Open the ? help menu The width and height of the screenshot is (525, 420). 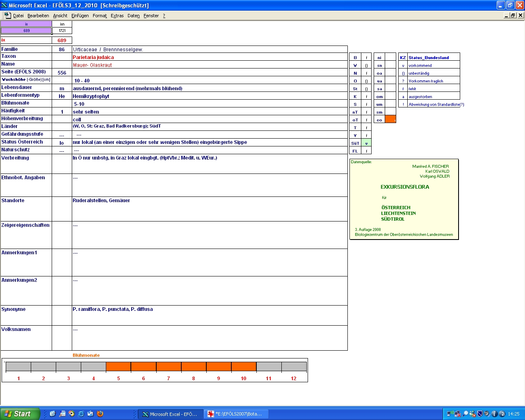pyautogui.click(x=164, y=16)
